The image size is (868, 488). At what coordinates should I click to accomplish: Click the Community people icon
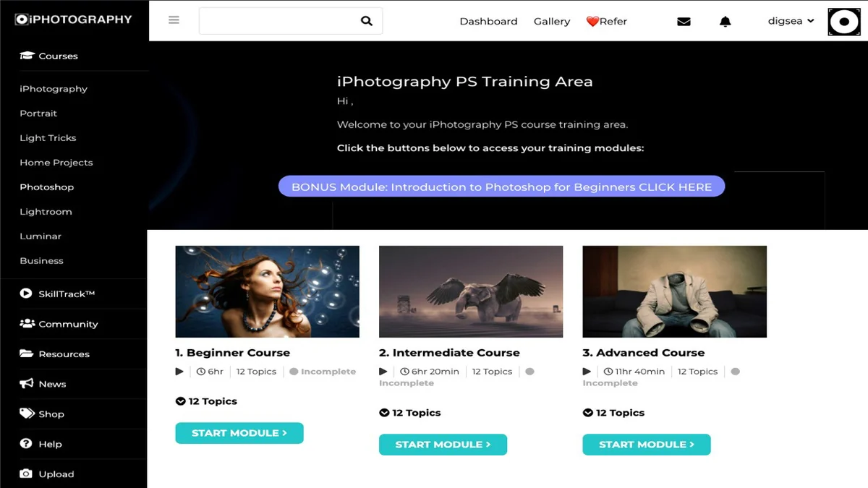(27, 323)
